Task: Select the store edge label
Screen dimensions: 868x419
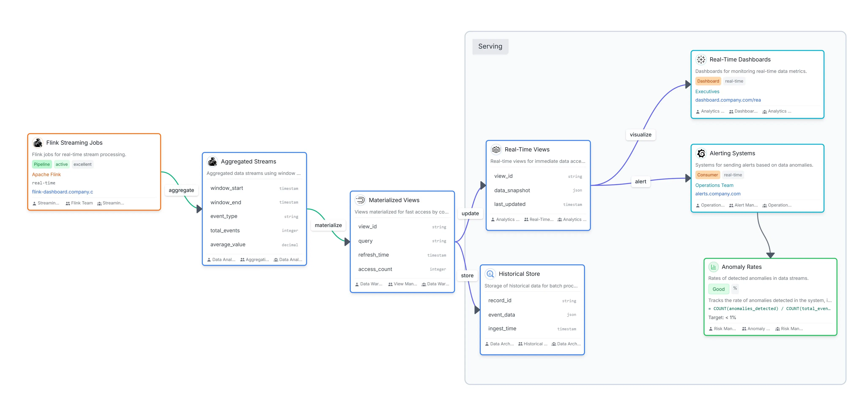Action: coord(467,275)
